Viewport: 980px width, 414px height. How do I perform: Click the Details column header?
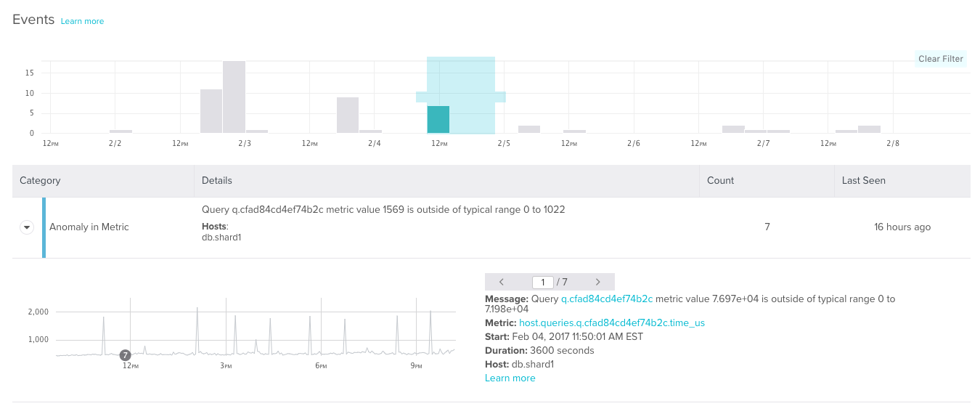click(x=216, y=180)
